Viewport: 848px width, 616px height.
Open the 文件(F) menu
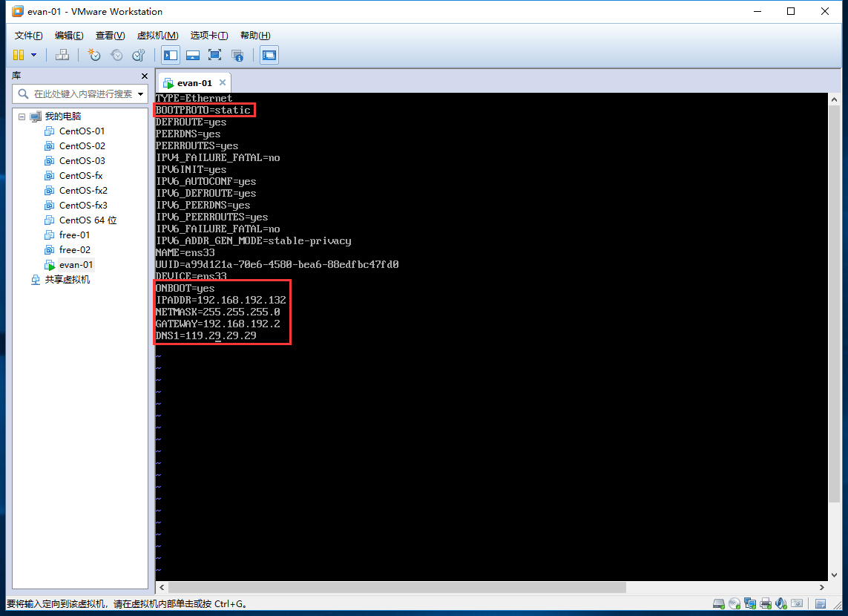(29, 36)
